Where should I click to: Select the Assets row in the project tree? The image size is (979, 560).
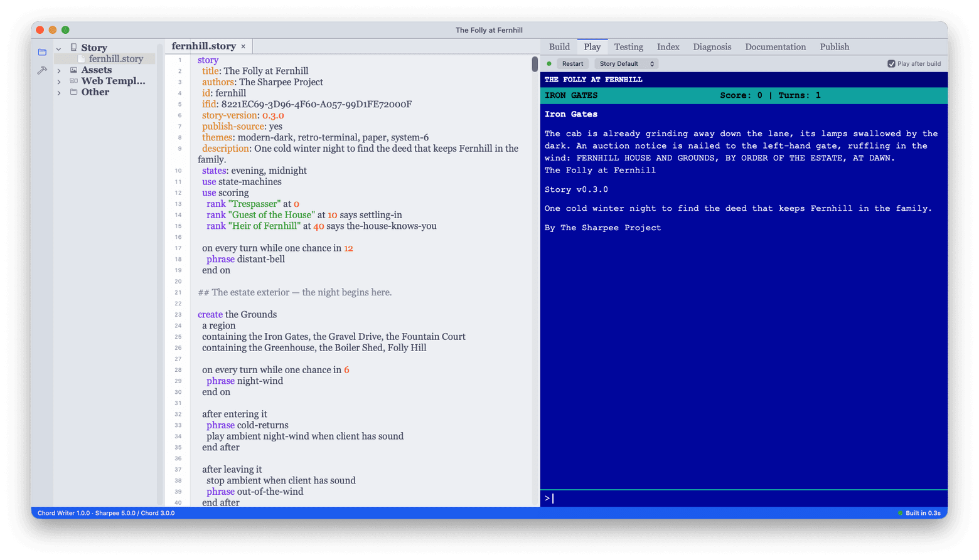97,70
